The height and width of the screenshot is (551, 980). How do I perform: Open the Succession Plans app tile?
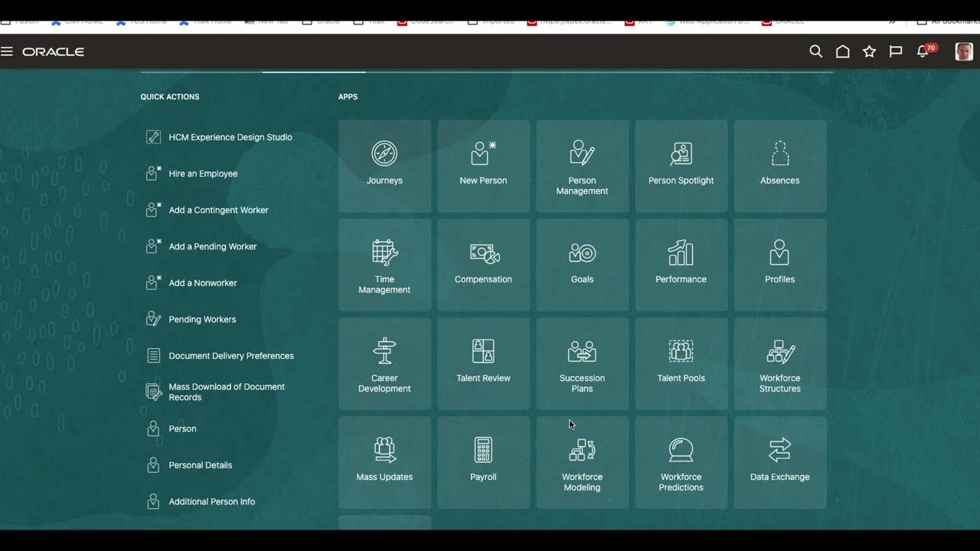pos(582,364)
